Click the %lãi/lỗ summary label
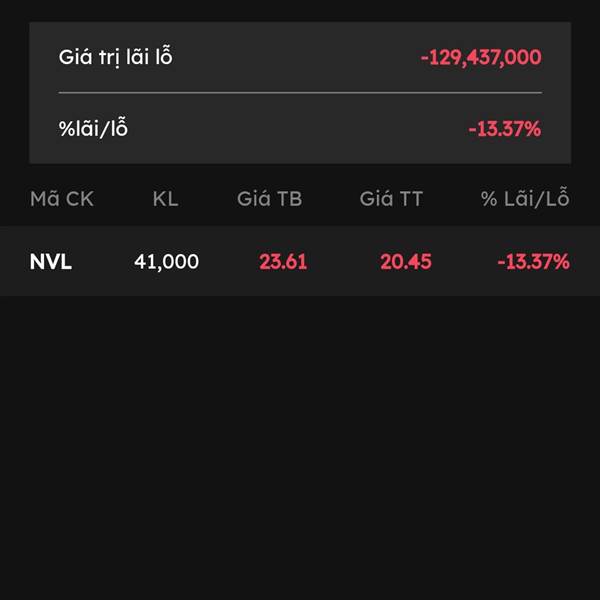The image size is (600, 600). click(x=93, y=128)
